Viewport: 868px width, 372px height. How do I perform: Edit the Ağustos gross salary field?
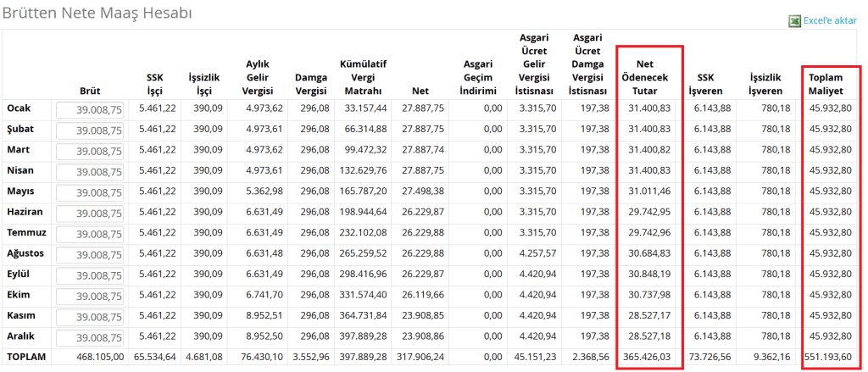(91, 254)
